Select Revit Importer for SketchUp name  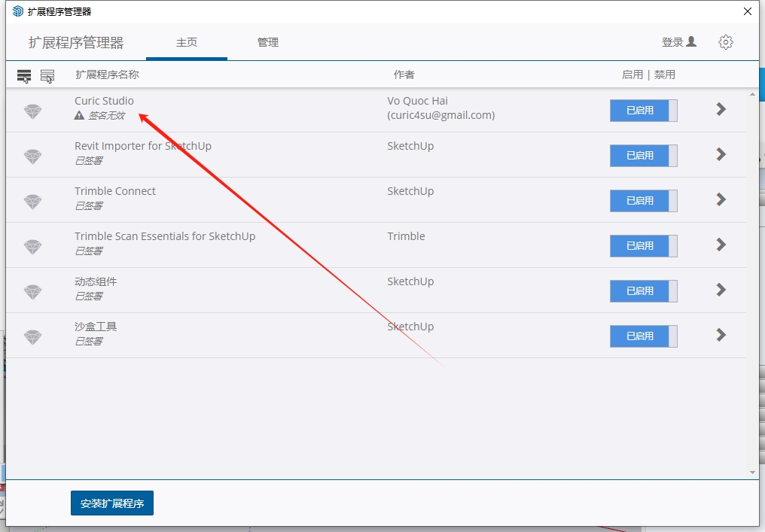pyautogui.click(x=143, y=146)
